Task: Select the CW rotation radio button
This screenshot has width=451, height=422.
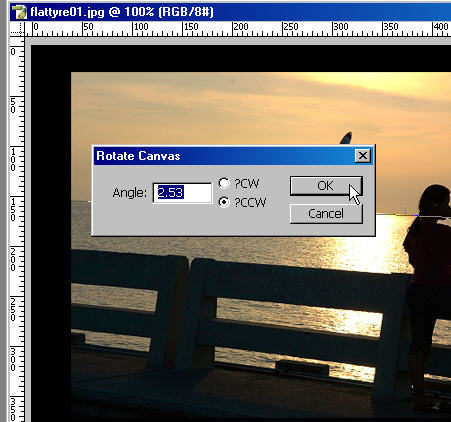Action: (x=224, y=183)
